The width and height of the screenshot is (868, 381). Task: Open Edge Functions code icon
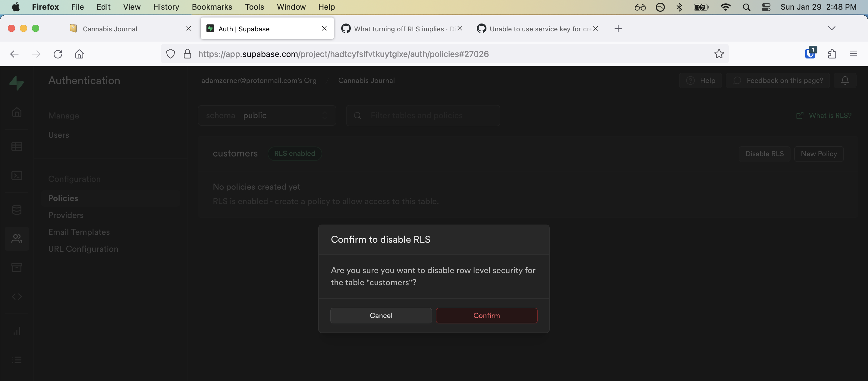17,297
